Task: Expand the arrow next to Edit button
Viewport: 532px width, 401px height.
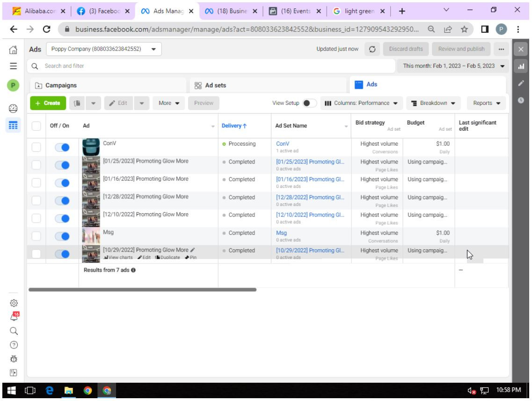Action: click(142, 103)
